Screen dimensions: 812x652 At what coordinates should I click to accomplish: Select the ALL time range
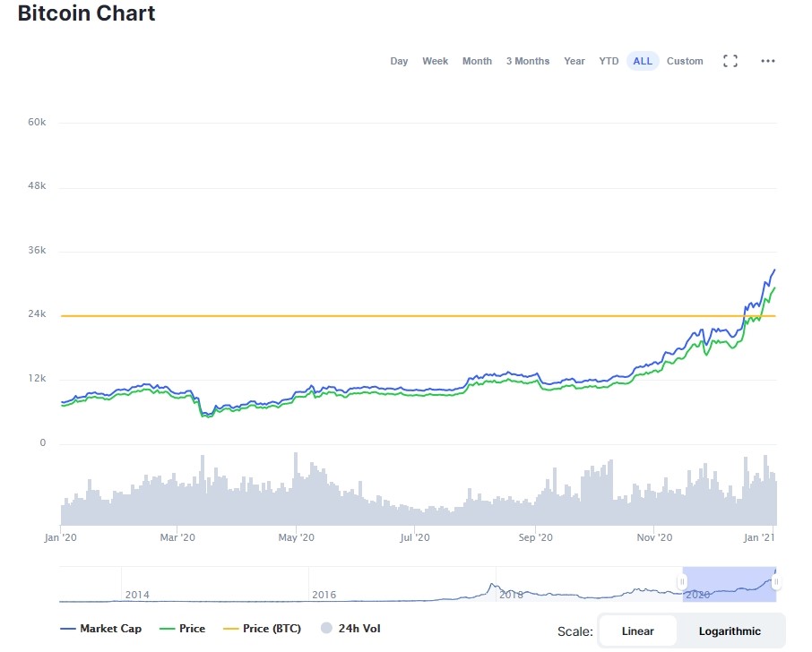(x=643, y=61)
